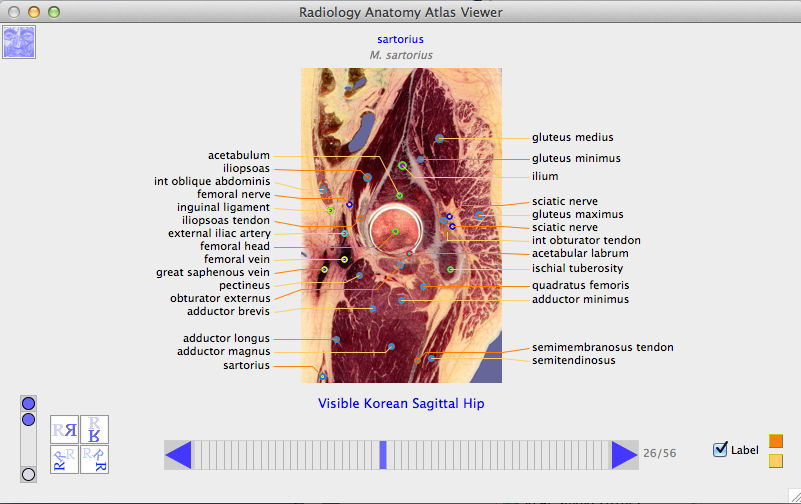Click the 'sartorius' label in the left list
This screenshot has height=504, width=801.
click(x=244, y=366)
